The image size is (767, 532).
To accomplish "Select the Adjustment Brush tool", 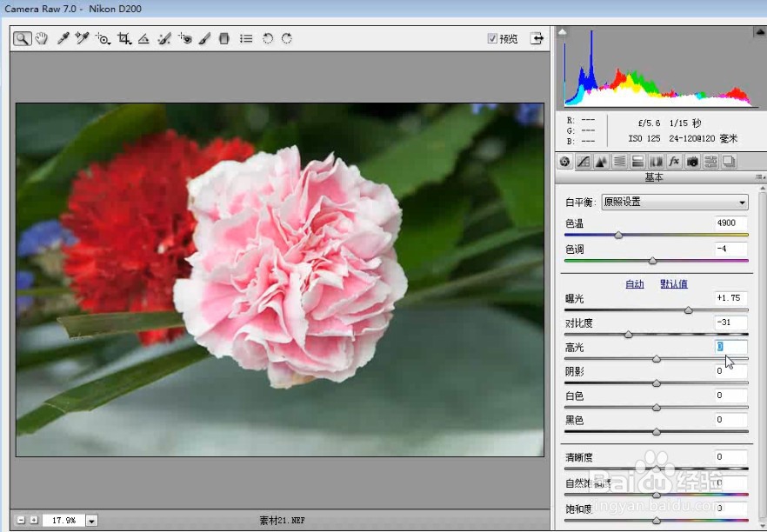I will coord(205,38).
